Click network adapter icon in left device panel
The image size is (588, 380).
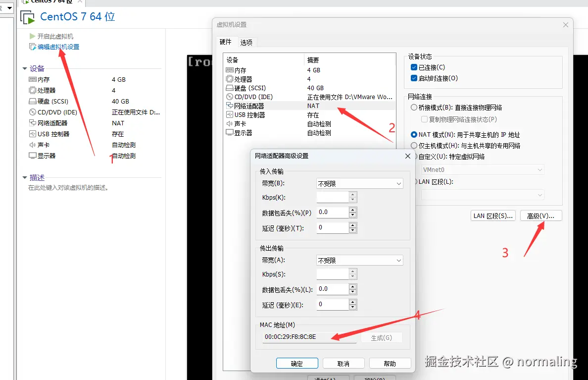[33, 123]
